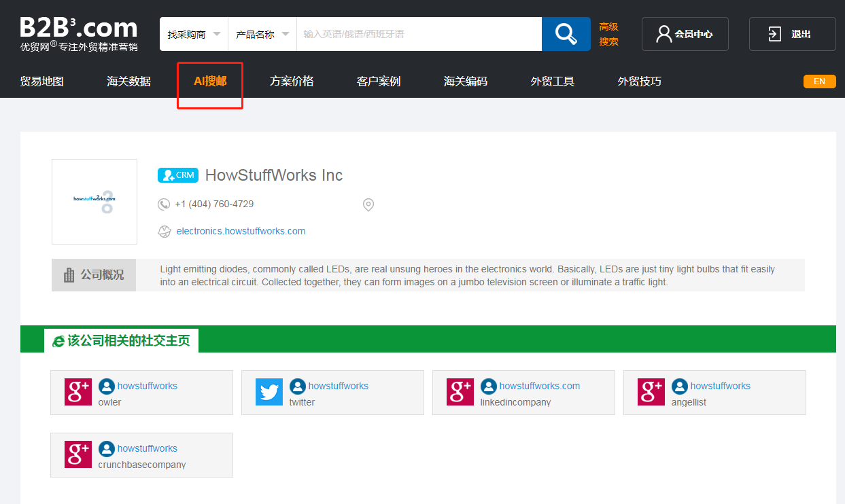This screenshot has width=845, height=504.
Task: Click the member center user icon
Action: point(663,34)
